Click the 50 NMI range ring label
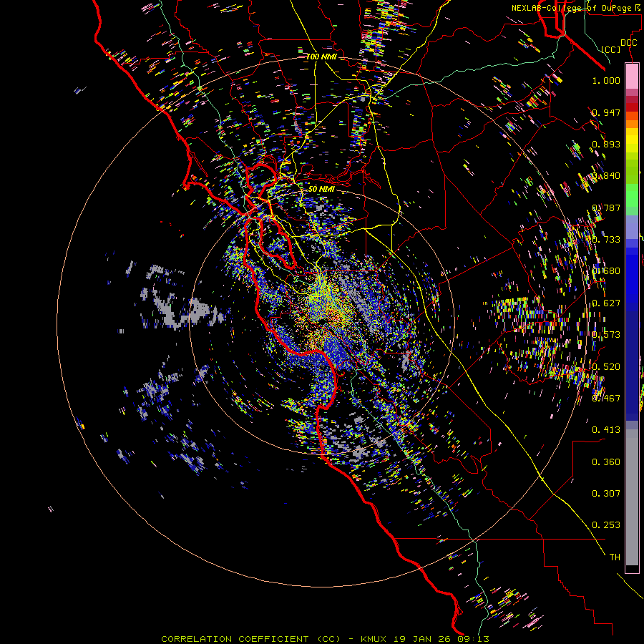The image size is (644, 644). coord(321,189)
